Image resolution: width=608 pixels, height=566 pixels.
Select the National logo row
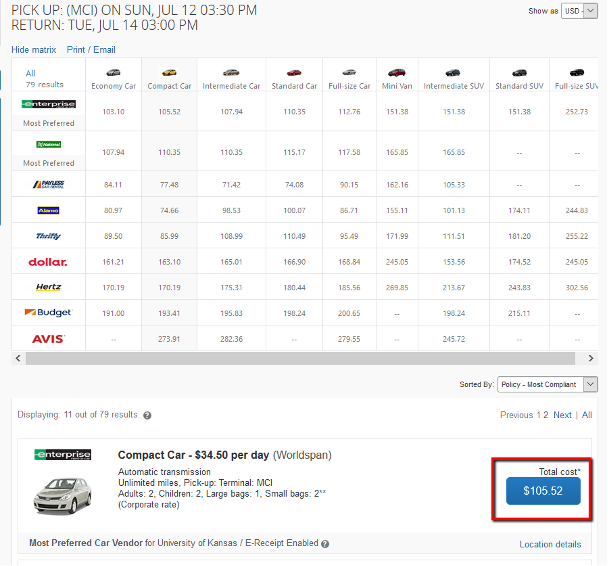point(48,145)
